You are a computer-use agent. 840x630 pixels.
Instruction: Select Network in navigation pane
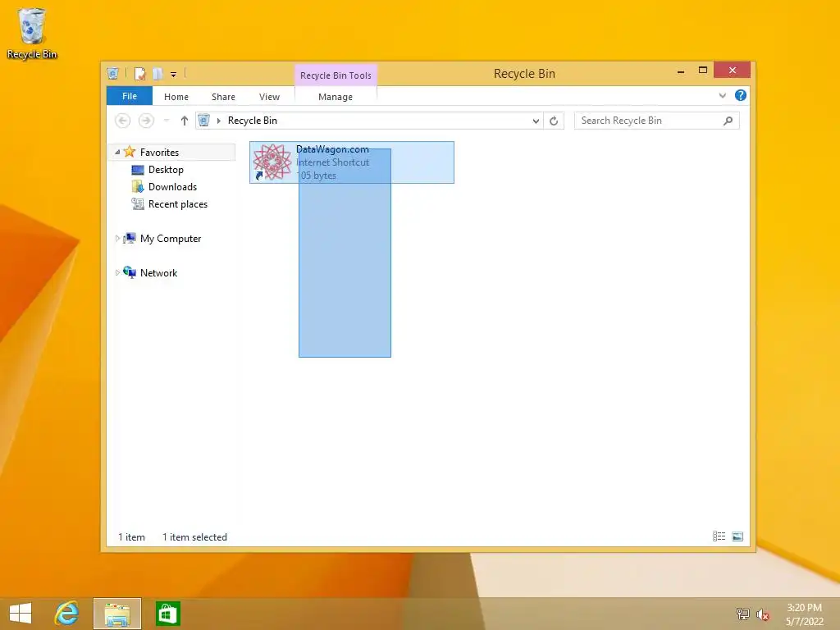click(158, 272)
